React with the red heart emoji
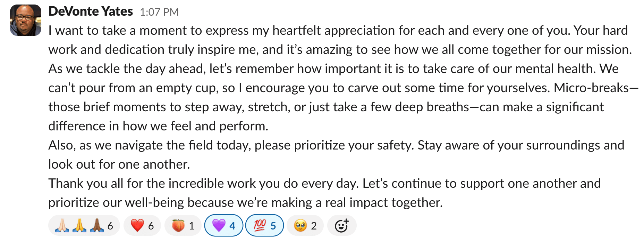The height and width of the screenshot is (242, 644). click(x=142, y=226)
